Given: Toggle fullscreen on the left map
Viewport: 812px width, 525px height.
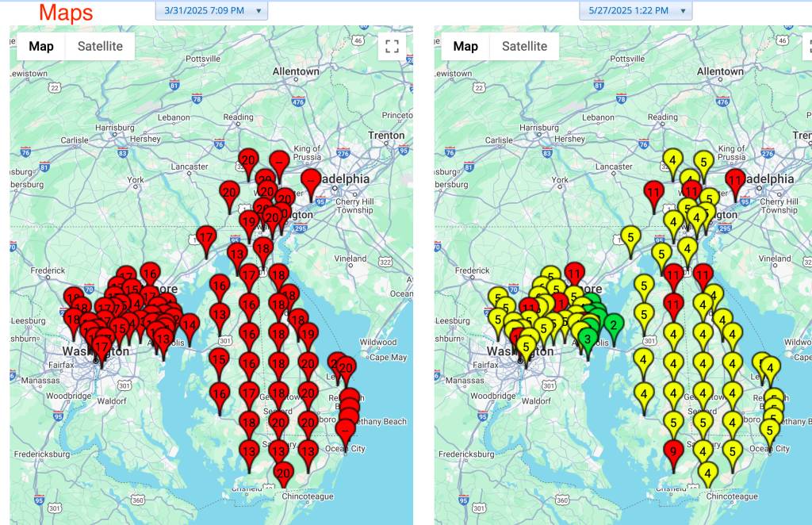Looking at the screenshot, I should tap(391, 46).
